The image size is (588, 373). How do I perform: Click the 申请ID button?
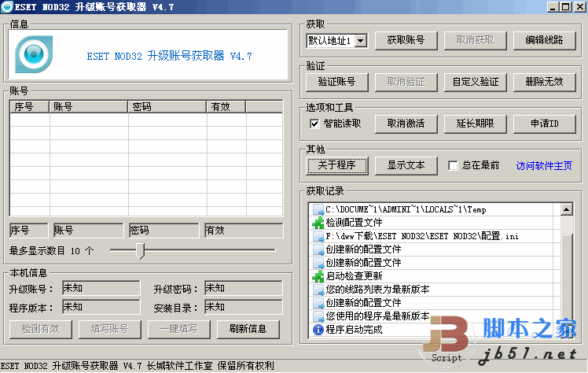click(x=545, y=124)
